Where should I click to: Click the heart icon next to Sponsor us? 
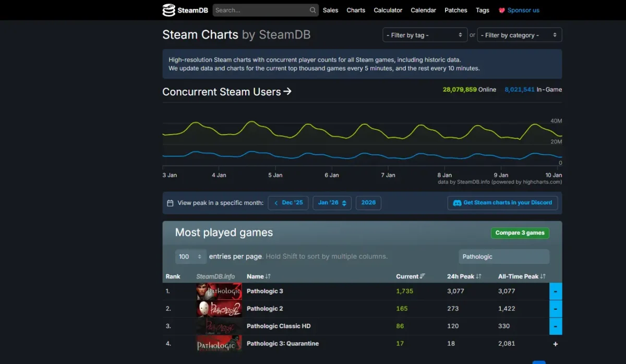point(502,9)
